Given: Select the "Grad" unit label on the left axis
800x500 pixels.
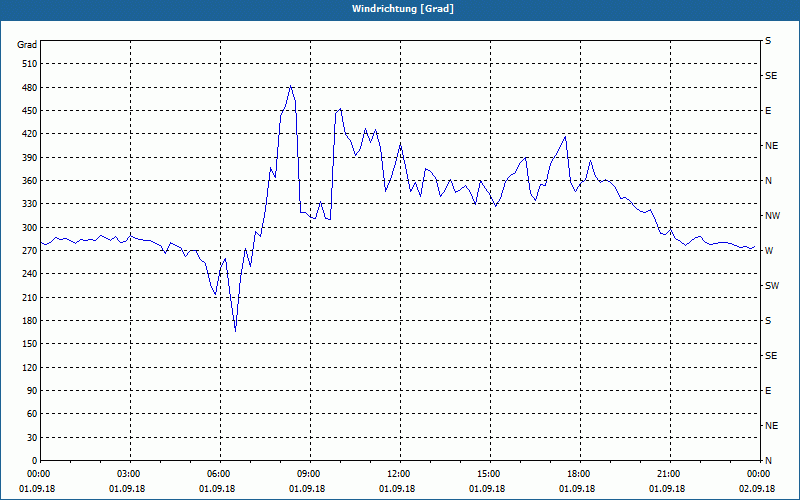Looking at the screenshot, I should 27,45.
